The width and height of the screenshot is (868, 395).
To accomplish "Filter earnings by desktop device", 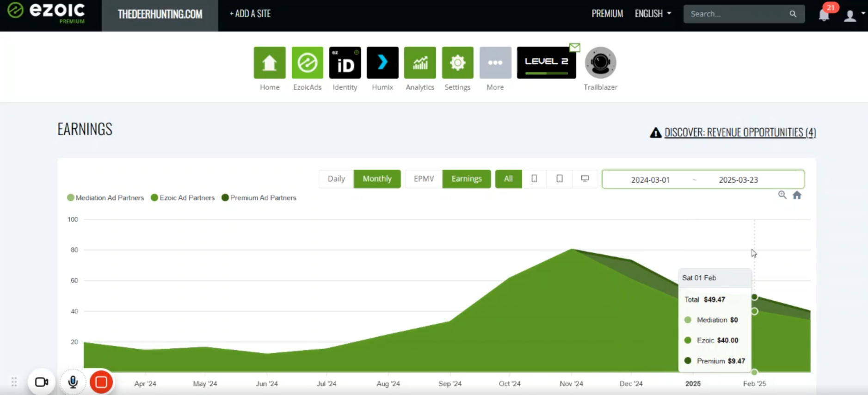I will pyautogui.click(x=585, y=179).
